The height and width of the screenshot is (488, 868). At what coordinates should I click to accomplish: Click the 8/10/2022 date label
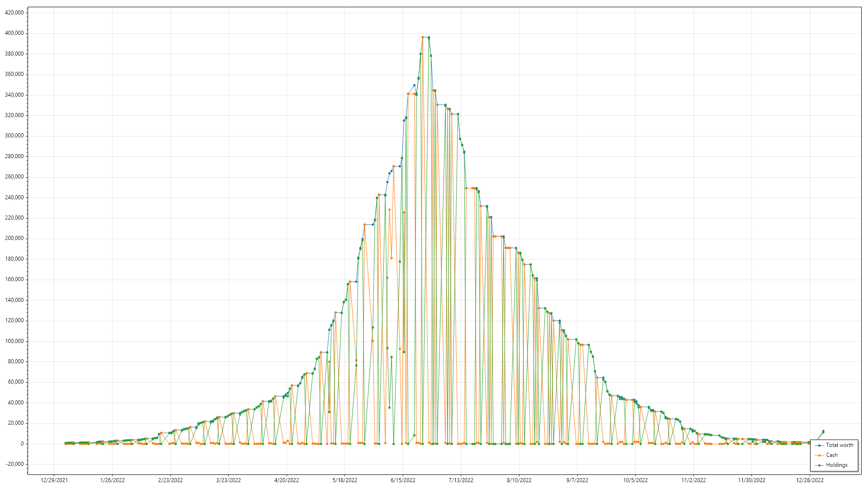tap(519, 480)
